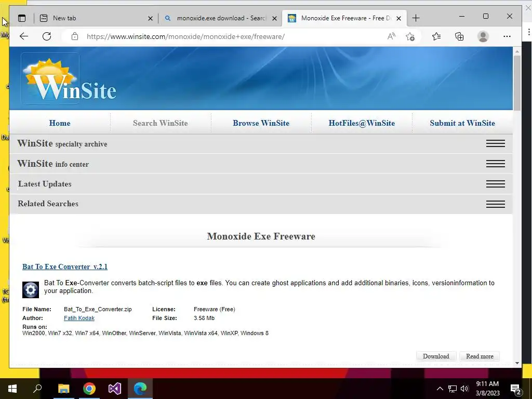Click the Monoxide Exe Freeware heading
The height and width of the screenshot is (399, 532).
point(261,236)
